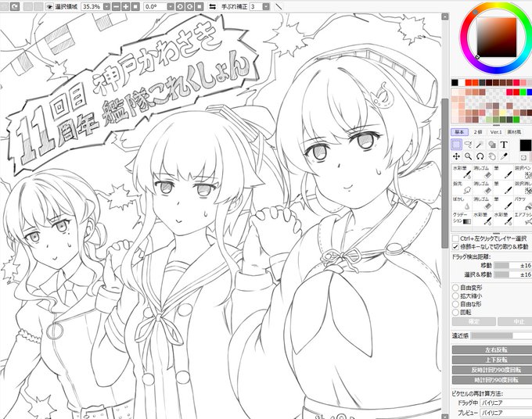Choose the ぼかし blur brush
Viewport: 532px width, 419px height.
[x=462, y=202]
